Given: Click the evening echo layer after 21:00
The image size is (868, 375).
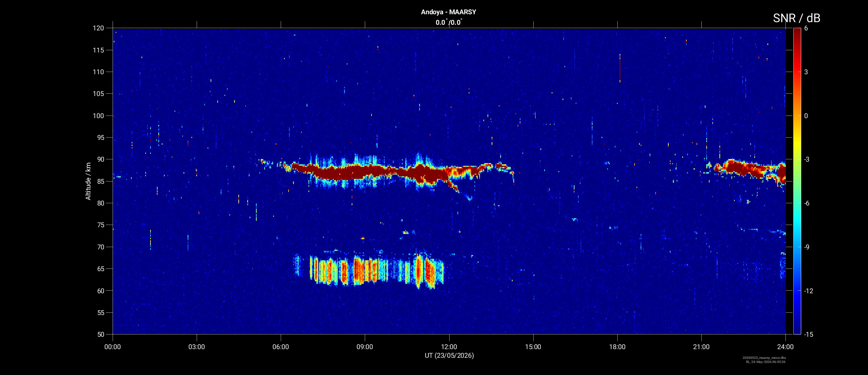Looking at the screenshot, I should (x=747, y=171).
